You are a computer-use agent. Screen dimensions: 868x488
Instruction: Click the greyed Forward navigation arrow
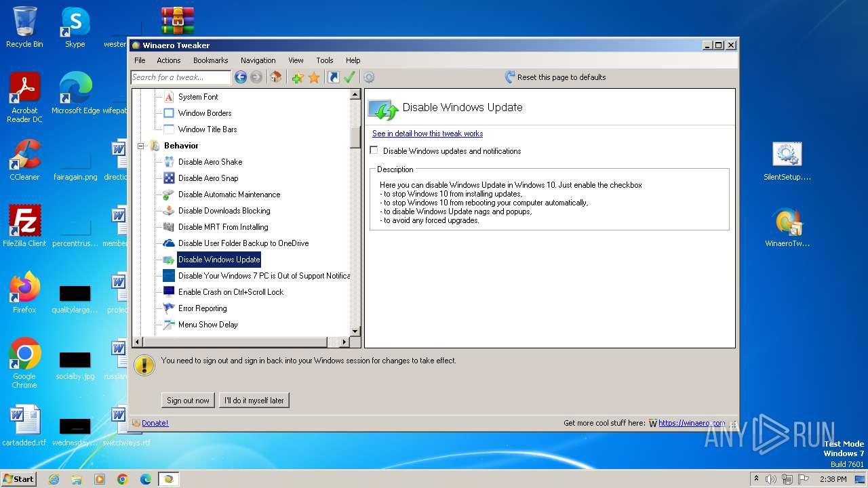pos(256,77)
